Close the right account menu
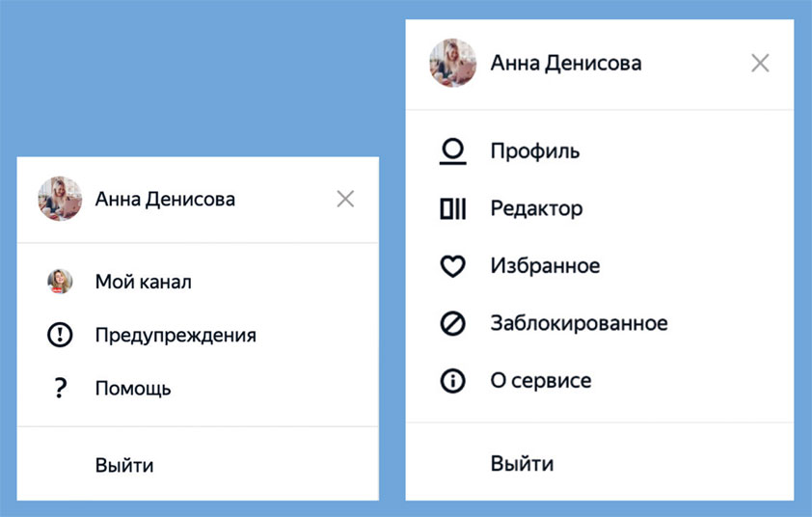The image size is (812, 517). 760,64
